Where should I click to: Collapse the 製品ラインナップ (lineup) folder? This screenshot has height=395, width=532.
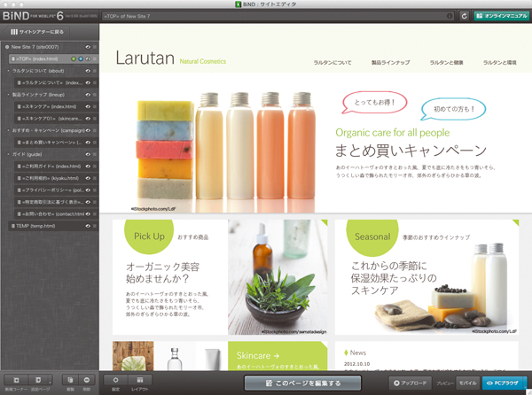point(9,95)
